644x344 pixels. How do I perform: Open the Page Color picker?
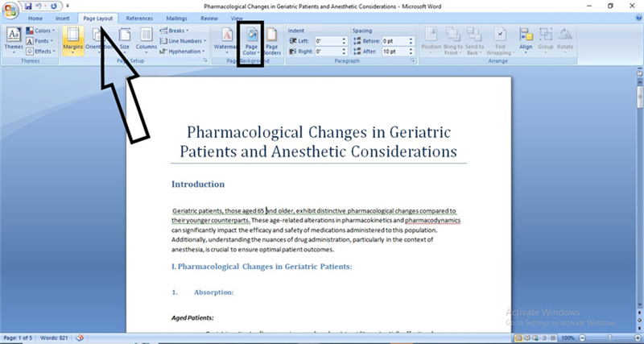coord(251,41)
